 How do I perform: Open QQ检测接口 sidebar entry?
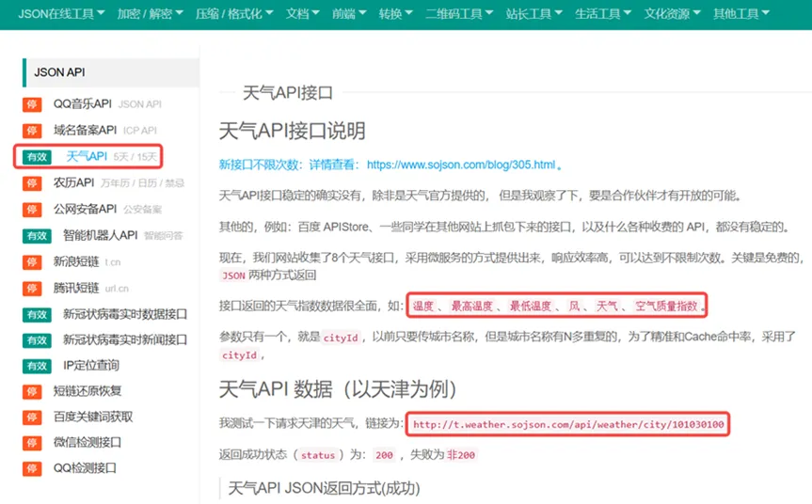click(85, 468)
